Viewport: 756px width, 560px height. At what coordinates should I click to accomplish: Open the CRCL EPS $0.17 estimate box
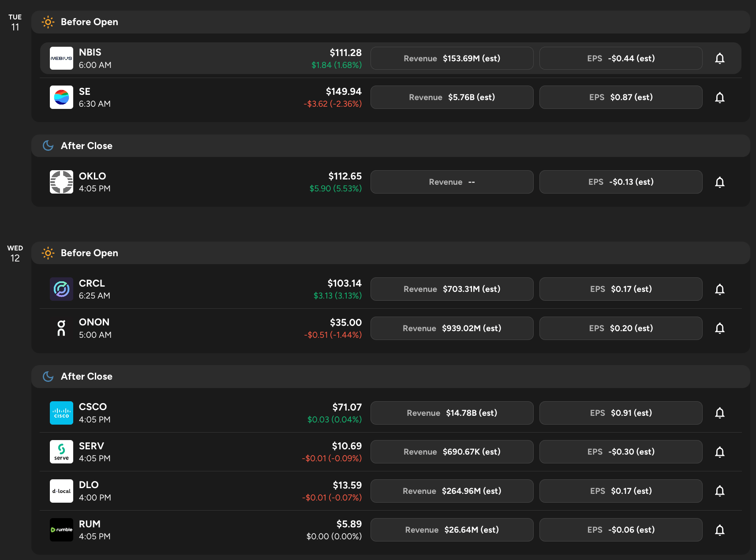(x=621, y=289)
